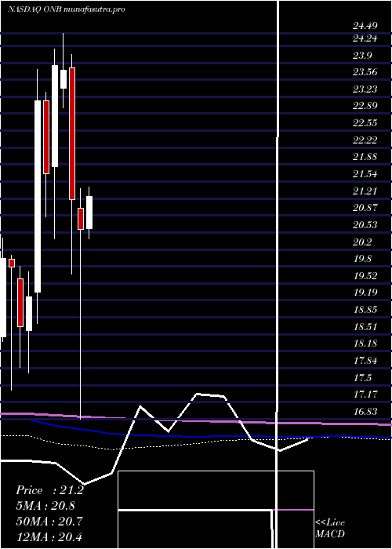
Task: Click the 20.53 price axis label
Action: (x=365, y=224)
